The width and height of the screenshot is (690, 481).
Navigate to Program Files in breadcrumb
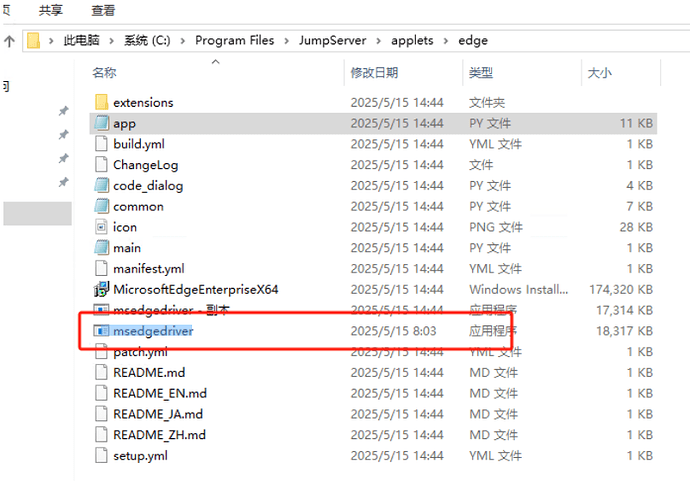pos(235,40)
